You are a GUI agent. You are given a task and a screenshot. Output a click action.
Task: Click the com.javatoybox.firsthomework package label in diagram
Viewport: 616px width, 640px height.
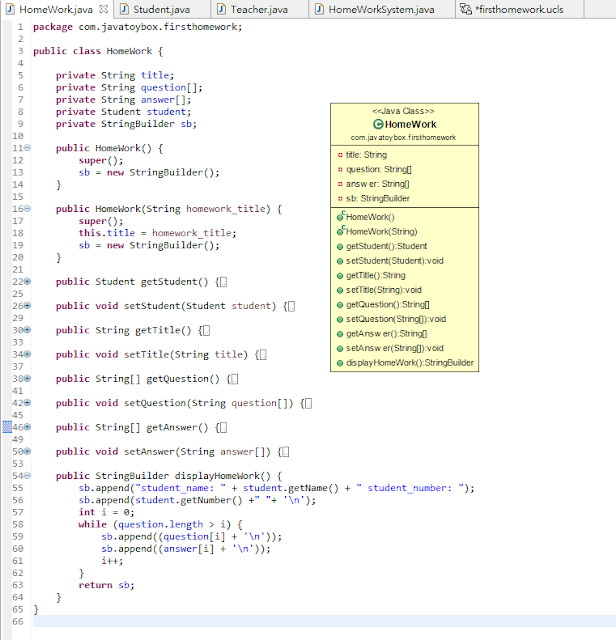pyautogui.click(x=403, y=138)
